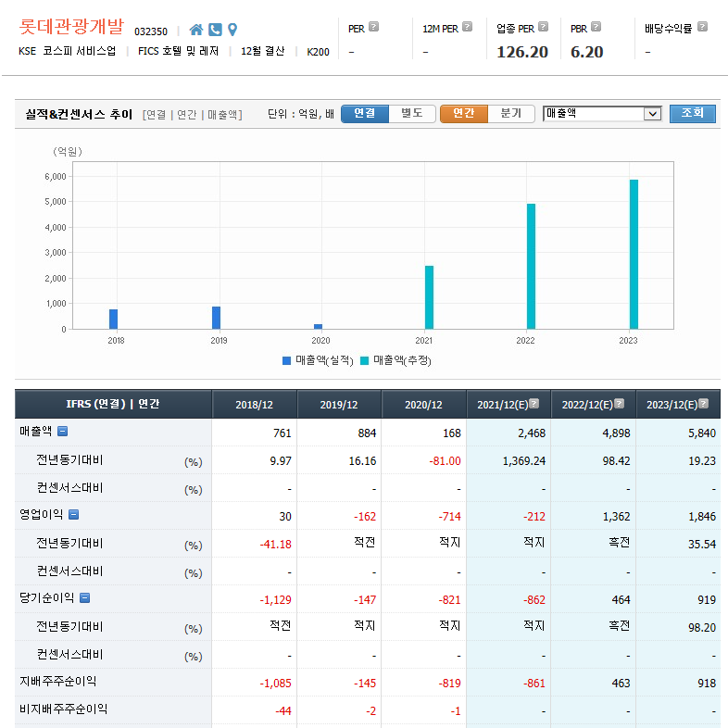The image size is (728, 728).
Task: Click the KSE 코스피 서비스업 label
Action: 68,51
